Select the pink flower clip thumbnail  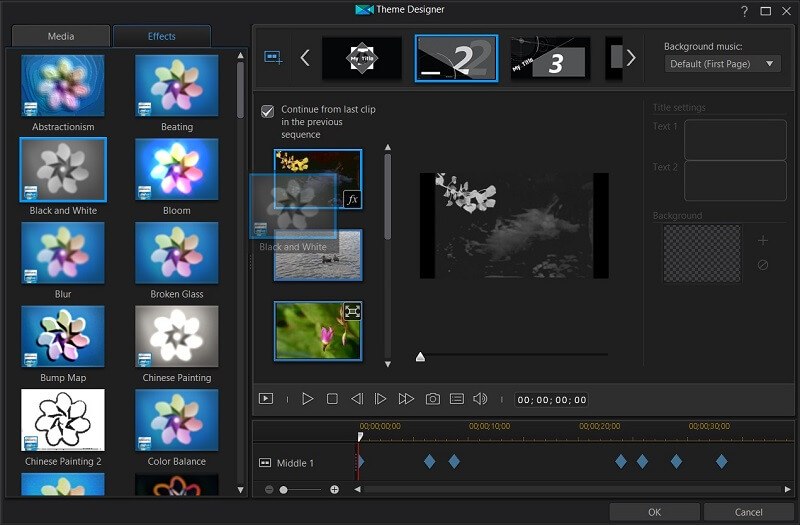318,331
